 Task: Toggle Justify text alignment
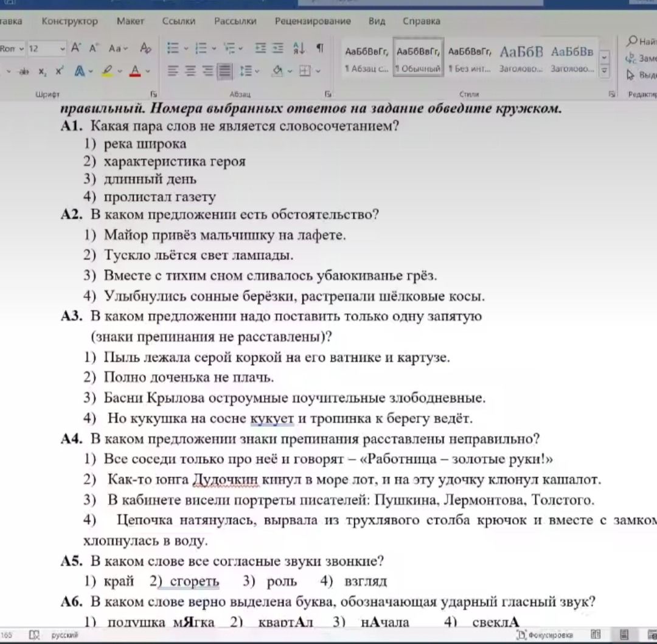coord(224,71)
